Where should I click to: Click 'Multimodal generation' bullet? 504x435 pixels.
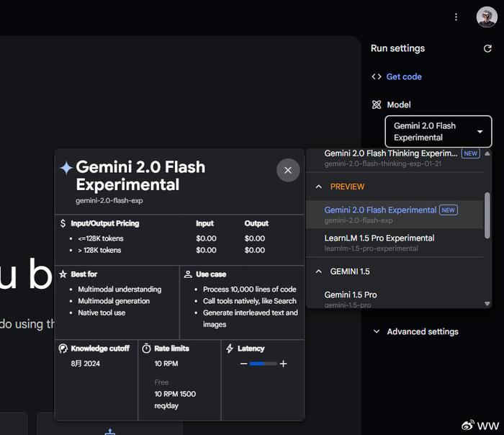tap(114, 301)
